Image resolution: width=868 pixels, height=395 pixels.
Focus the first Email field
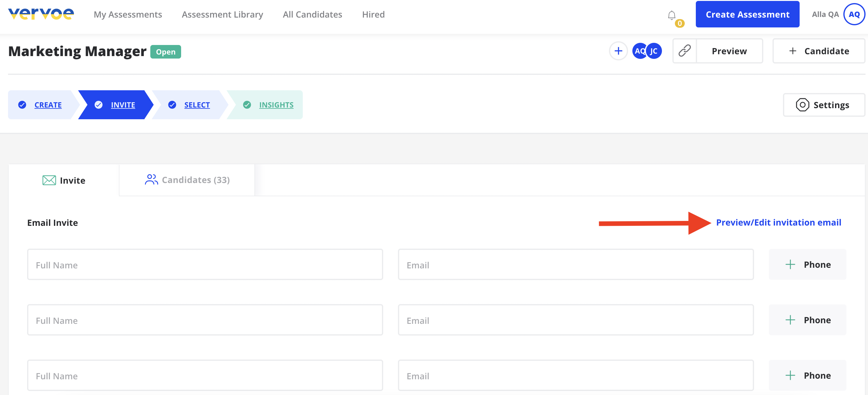click(x=575, y=265)
